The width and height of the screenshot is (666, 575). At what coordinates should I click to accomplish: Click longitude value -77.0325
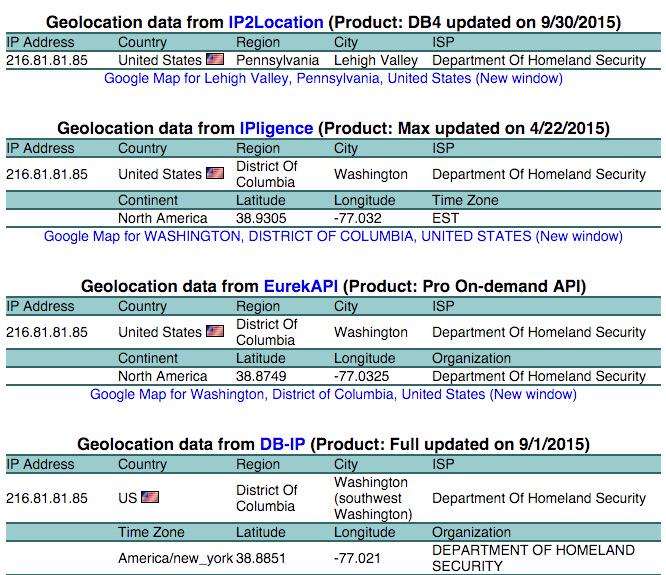(361, 376)
